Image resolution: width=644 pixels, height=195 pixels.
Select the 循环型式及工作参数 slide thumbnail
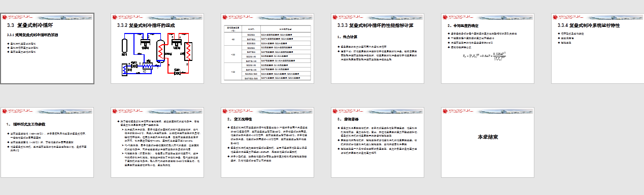(47, 143)
